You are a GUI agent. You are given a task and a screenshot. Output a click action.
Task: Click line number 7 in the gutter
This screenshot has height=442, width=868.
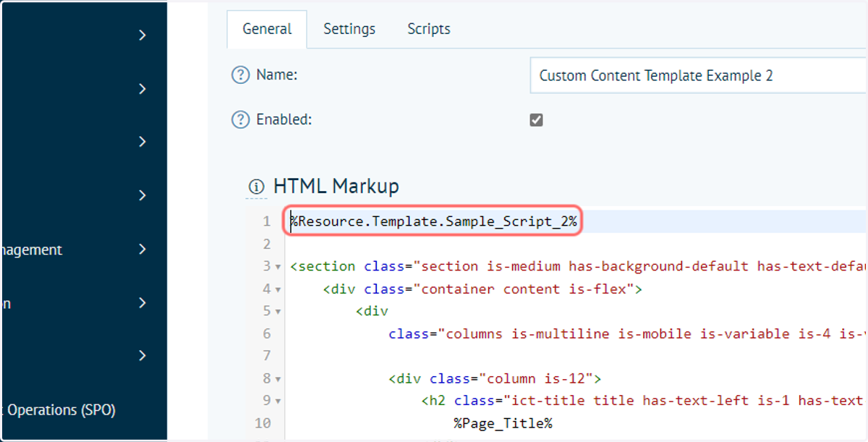coord(267,356)
